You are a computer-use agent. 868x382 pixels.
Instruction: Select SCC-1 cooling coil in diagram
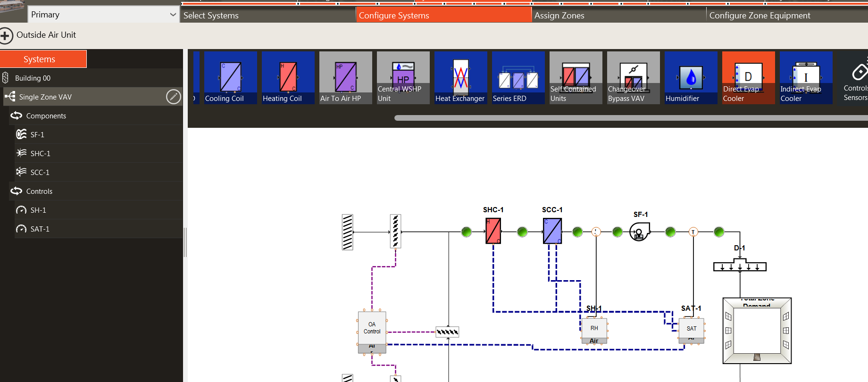click(x=552, y=231)
